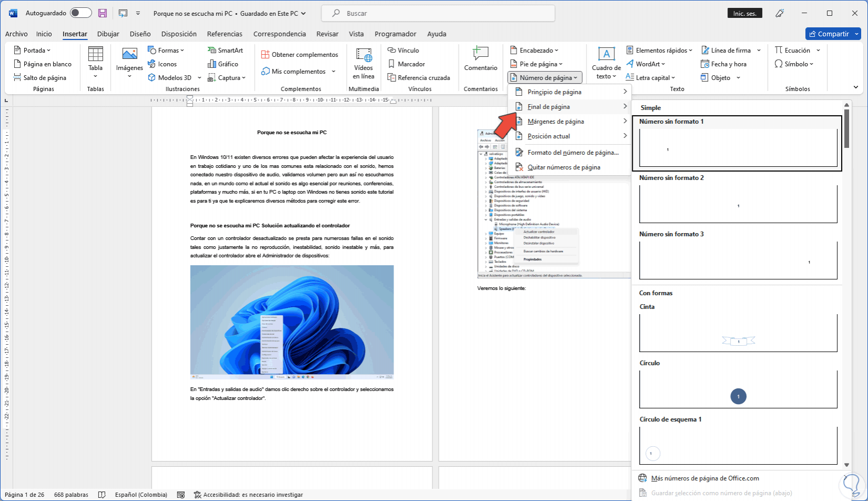Insert a Cuadro de texto
868x501 pixels.
click(x=606, y=63)
